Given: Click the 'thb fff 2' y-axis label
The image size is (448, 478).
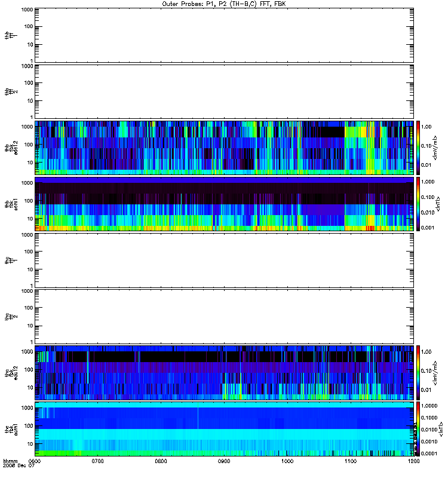Looking at the screenshot, I should [11, 92].
